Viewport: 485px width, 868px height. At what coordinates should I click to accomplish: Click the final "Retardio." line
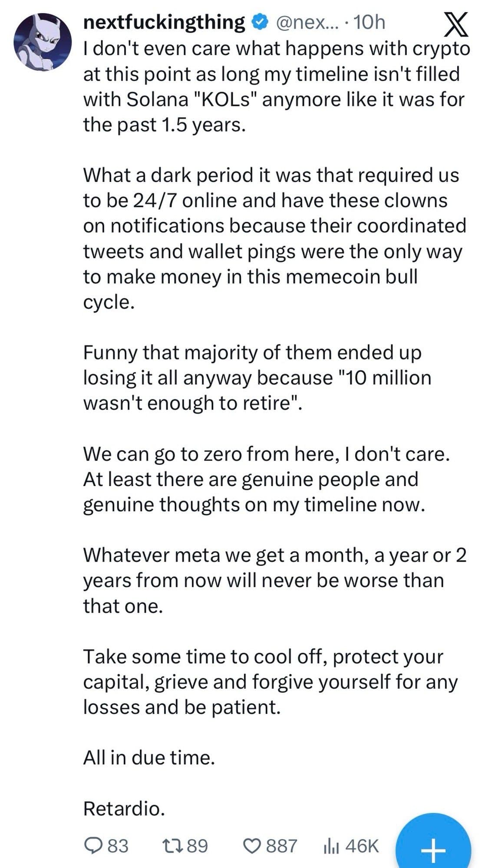pos(124,808)
